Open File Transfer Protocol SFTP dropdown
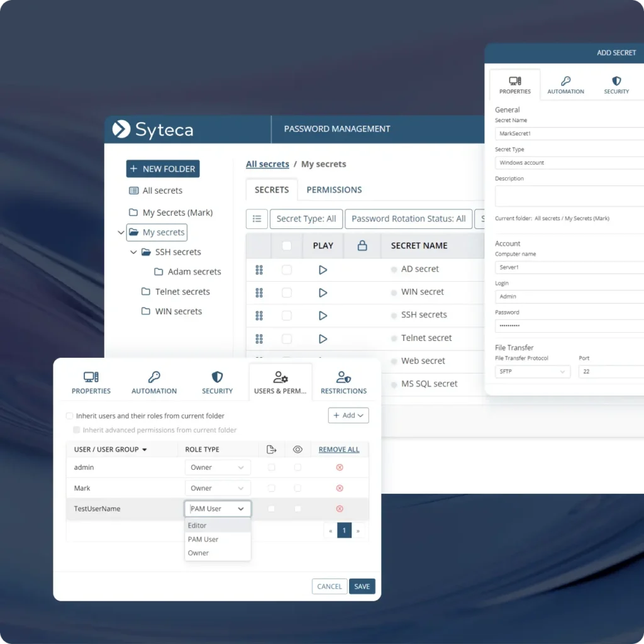Image resolution: width=644 pixels, height=644 pixels. pyautogui.click(x=532, y=371)
